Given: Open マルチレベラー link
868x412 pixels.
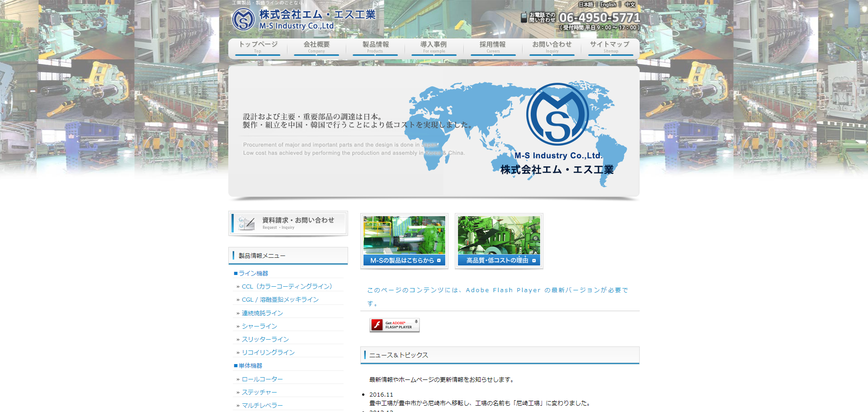Looking at the screenshot, I should (262, 405).
